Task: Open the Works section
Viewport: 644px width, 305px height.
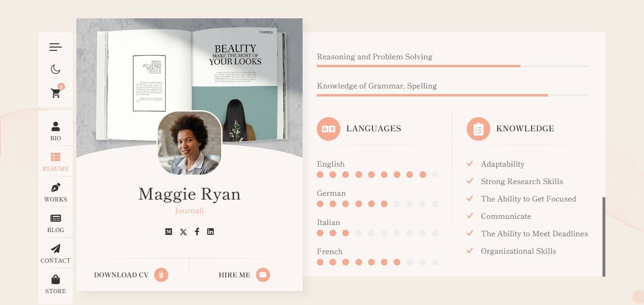Action: (x=56, y=192)
